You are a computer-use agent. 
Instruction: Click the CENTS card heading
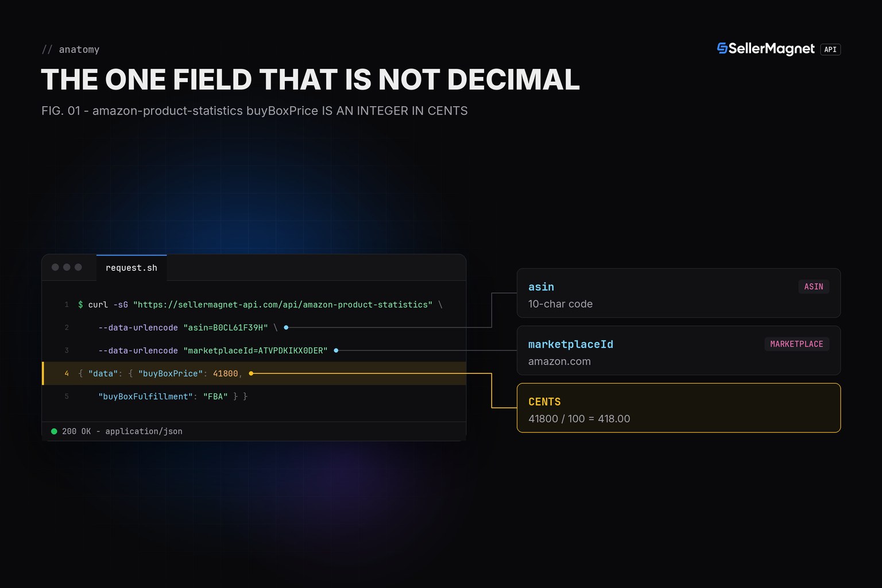point(544,401)
